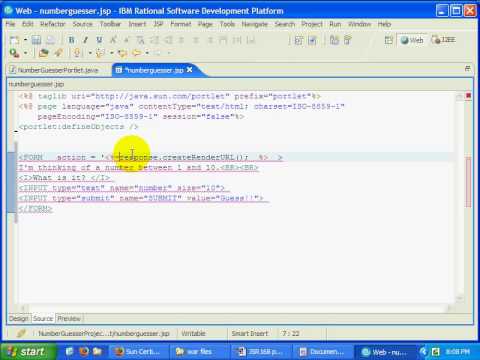Screen dimensions: 480x360
Task: Open the Page menu
Action: tap(205, 24)
